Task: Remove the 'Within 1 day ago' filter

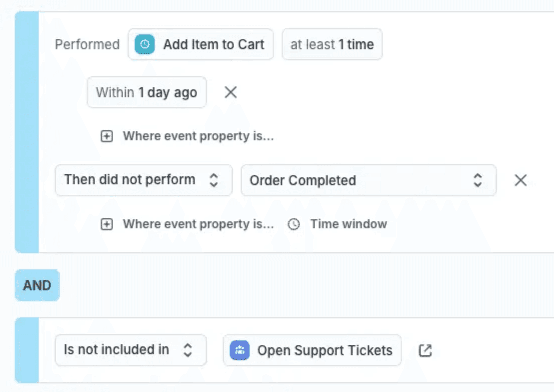Action: (x=230, y=92)
